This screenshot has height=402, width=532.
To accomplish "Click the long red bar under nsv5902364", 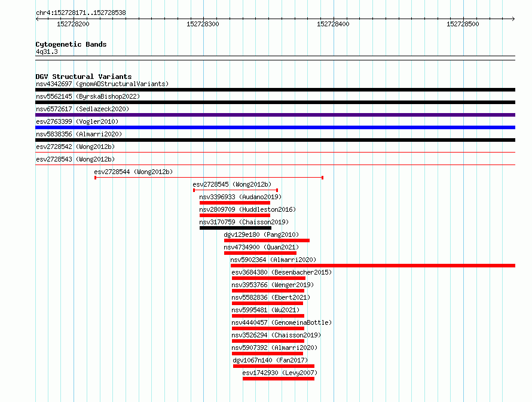I will pyautogui.click(x=373, y=266).
